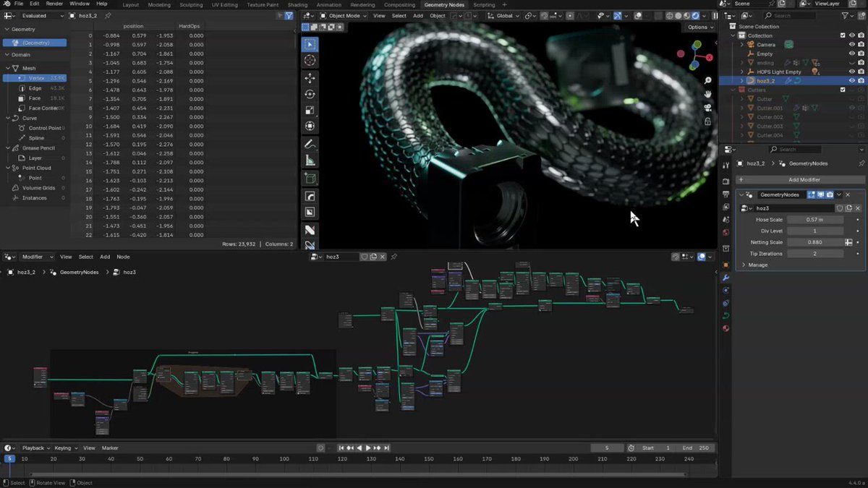868x488 pixels.
Task: Choose the Measure tool icon
Action: tap(310, 160)
